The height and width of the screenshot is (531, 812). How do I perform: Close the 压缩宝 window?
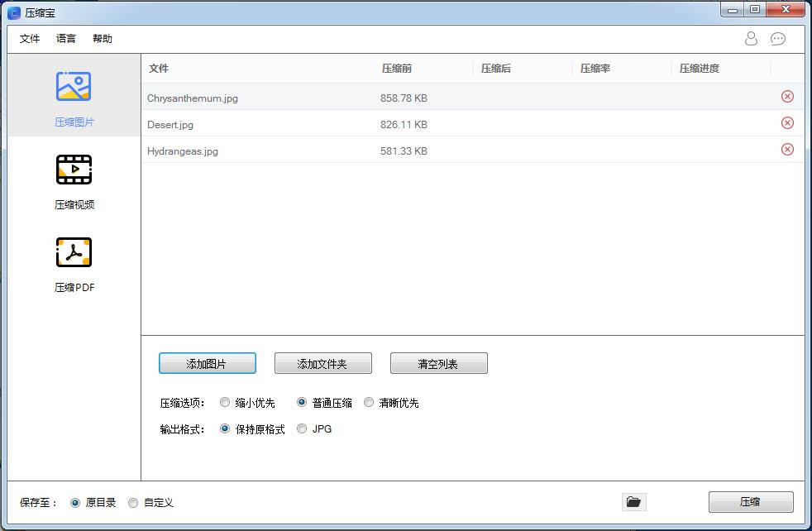coord(786,9)
